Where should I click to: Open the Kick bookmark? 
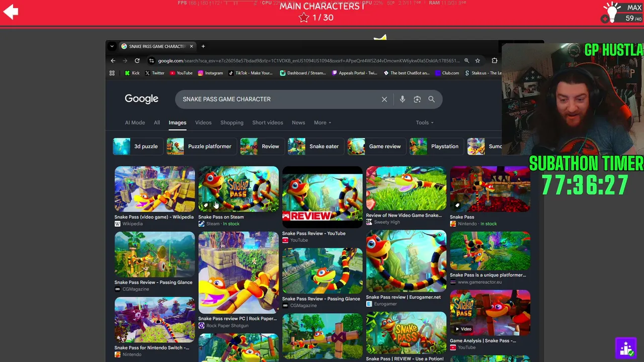click(132, 73)
